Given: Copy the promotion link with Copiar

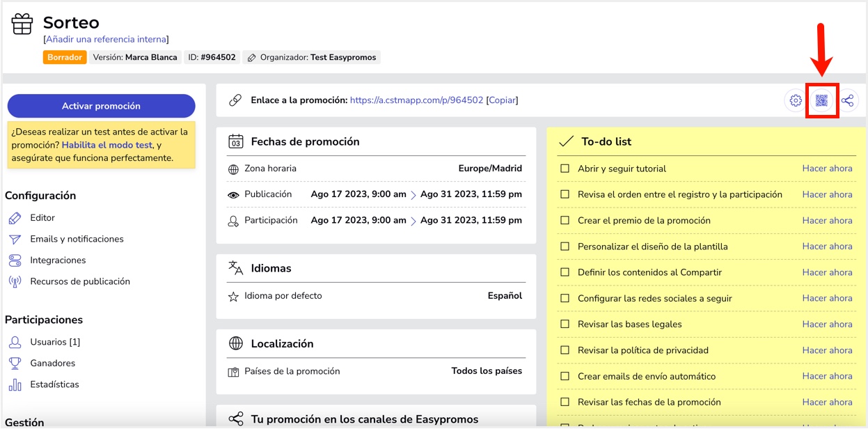Looking at the screenshot, I should pyautogui.click(x=503, y=100).
